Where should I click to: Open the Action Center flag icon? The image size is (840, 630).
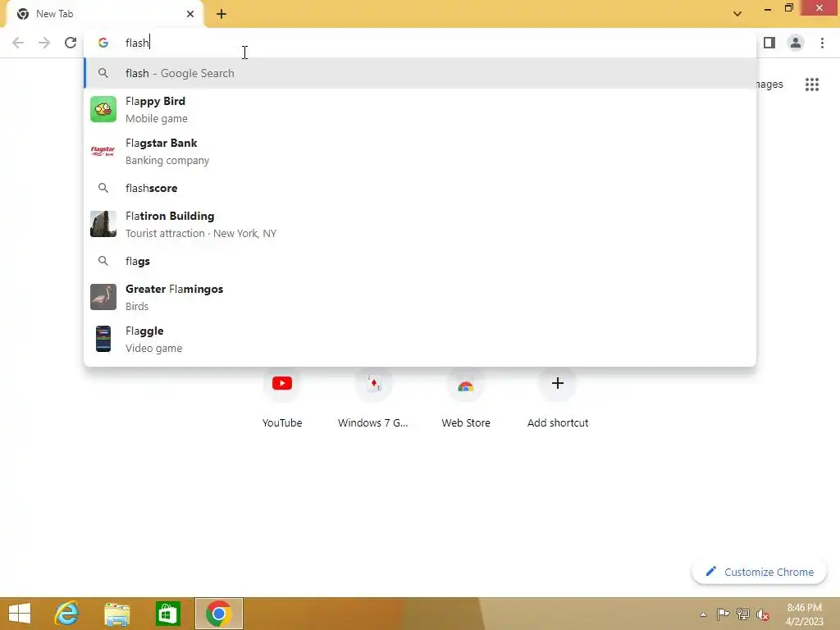(x=723, y=614)
